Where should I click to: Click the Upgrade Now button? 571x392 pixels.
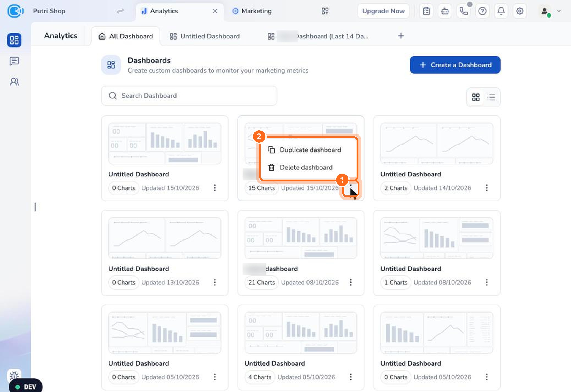pyautogui.click(x=383, y=11)
